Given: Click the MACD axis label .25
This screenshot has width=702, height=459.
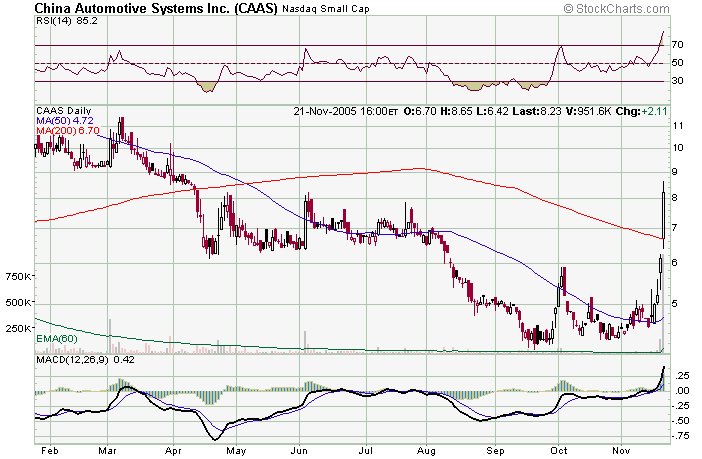Looking at the screenshot, I should click(683, 376).
